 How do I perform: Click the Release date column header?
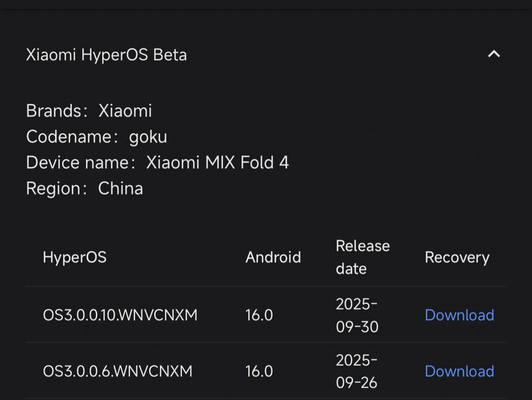coord(362,257)
